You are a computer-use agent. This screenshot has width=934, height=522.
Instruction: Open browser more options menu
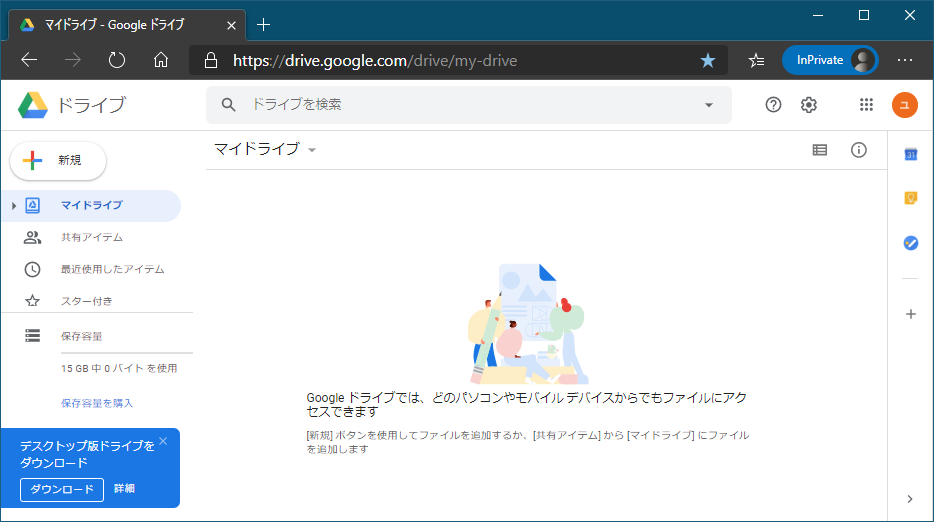click(905, 60)
